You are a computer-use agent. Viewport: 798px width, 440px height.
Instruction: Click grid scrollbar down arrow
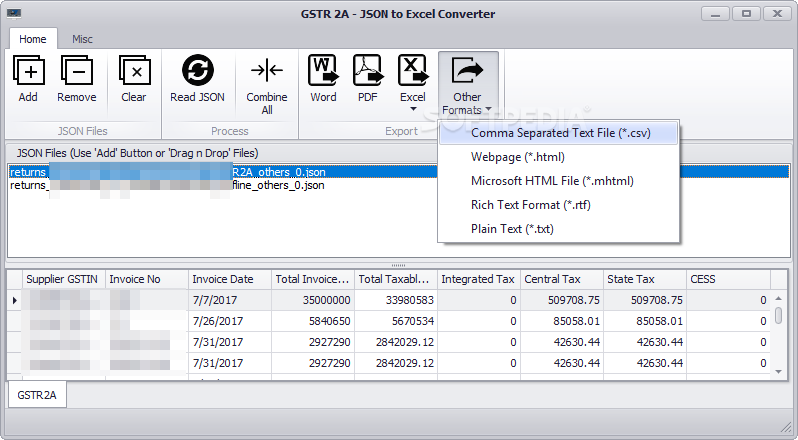(778, 372)
